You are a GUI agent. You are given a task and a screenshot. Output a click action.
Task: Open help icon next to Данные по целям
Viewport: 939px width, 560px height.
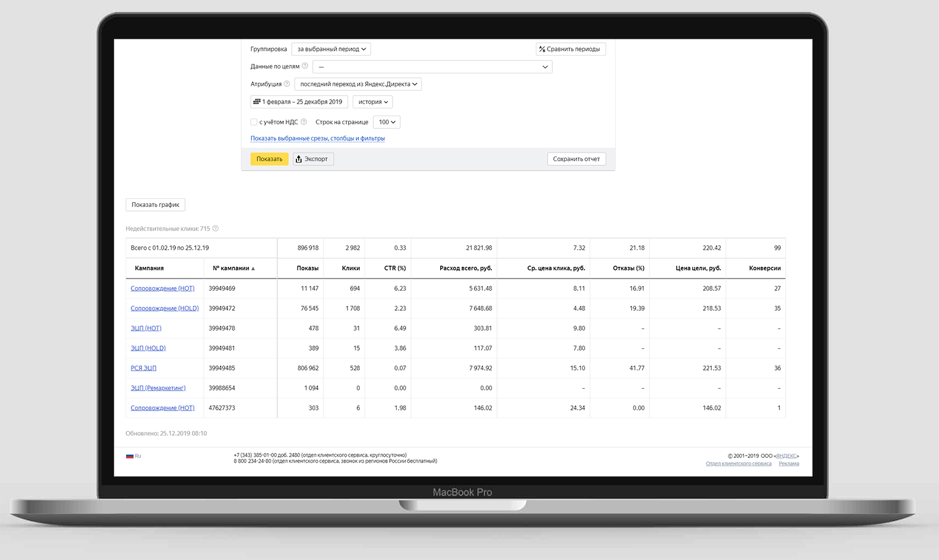pos(305,66)
